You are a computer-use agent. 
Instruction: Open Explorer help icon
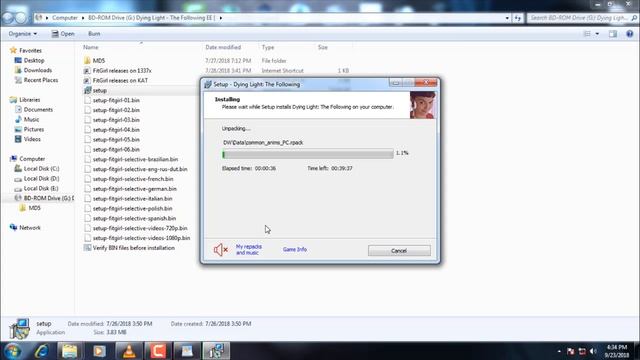coord(630,34)
